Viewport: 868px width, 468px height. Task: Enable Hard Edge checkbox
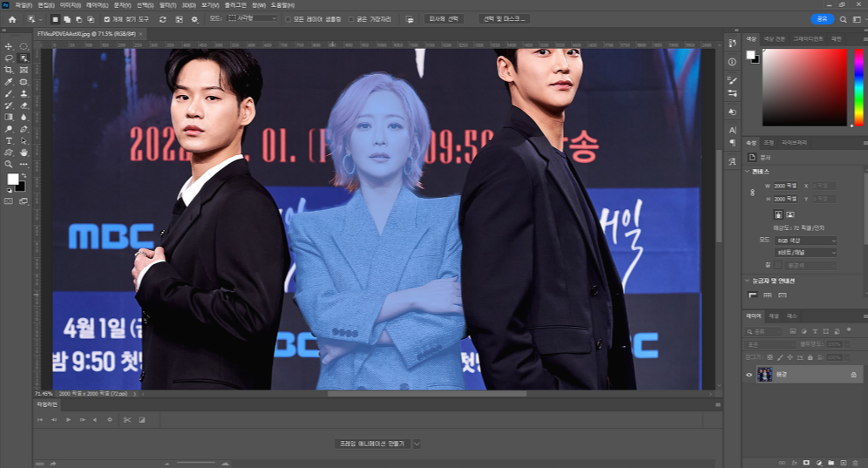(x=351, y=19)
